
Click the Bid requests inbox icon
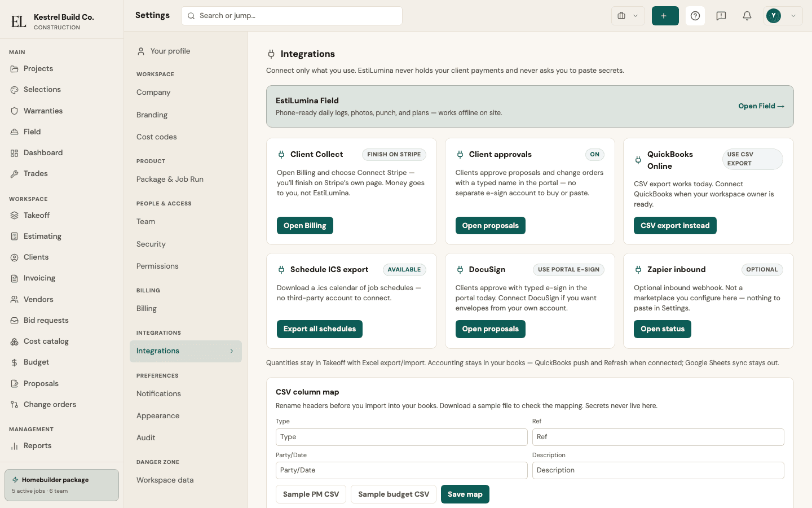15,321
